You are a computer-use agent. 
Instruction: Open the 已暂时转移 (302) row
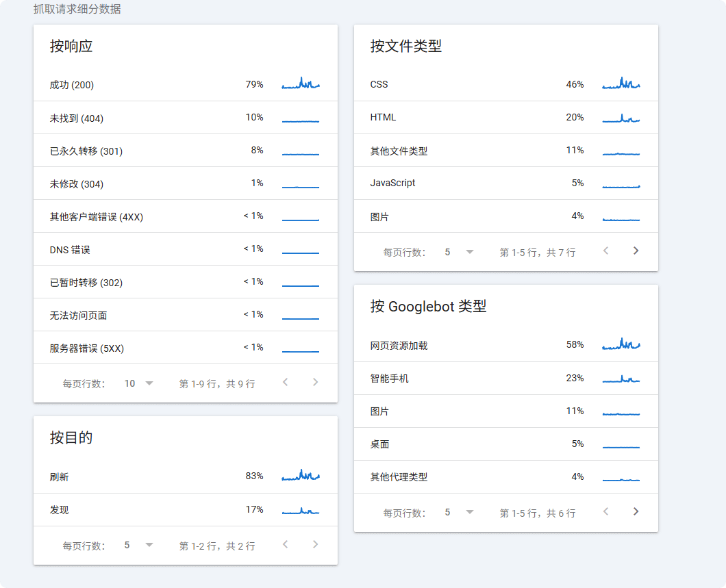coord(185,282)
